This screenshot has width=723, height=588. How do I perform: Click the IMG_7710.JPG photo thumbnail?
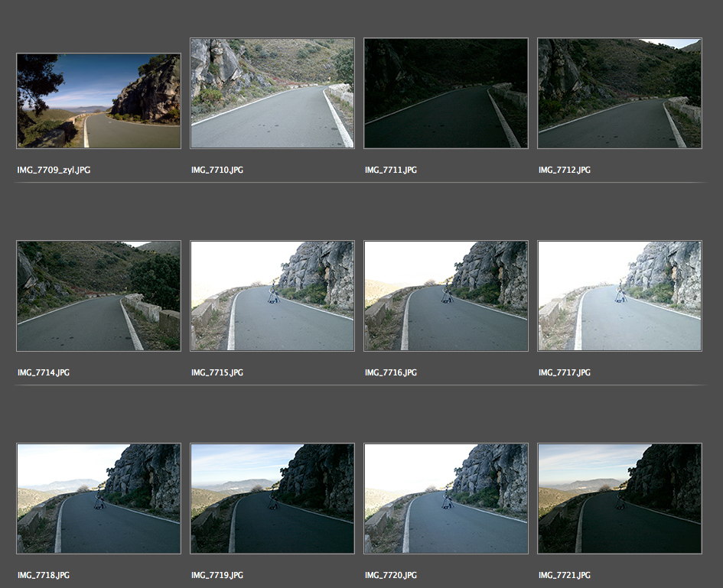click(x=272, y=93)
